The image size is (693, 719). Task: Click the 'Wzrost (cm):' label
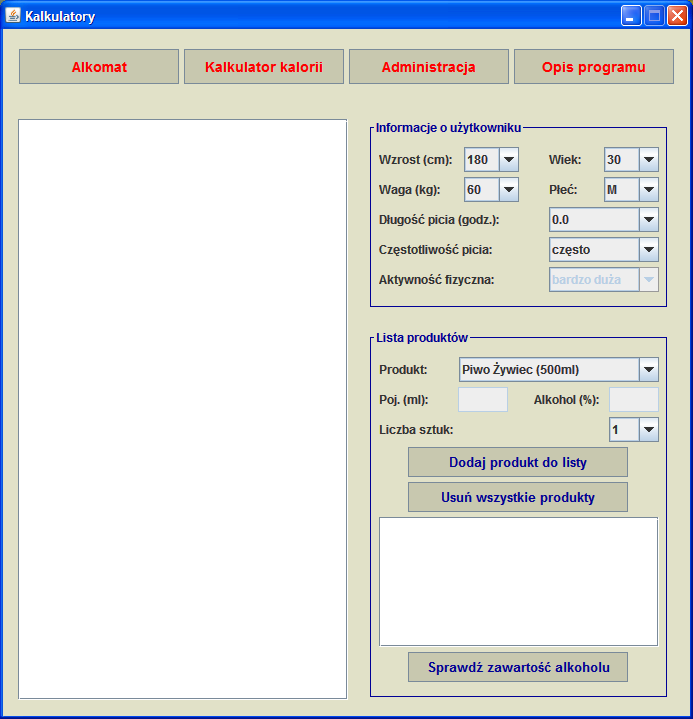click(x=416, y=160)
